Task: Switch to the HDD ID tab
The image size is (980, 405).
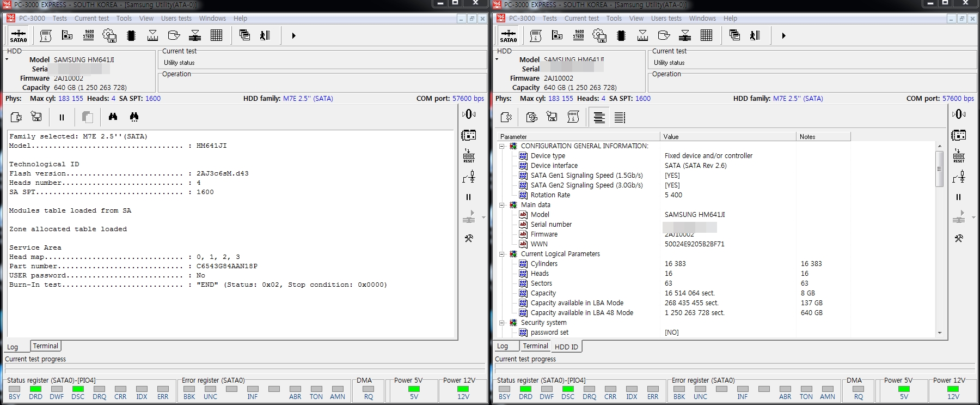Action: (566, 347)
